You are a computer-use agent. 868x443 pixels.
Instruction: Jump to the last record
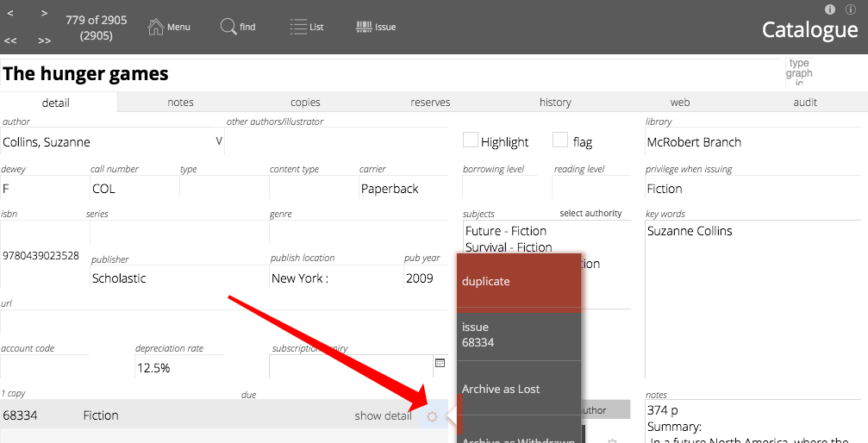click(x=44, y=41)
